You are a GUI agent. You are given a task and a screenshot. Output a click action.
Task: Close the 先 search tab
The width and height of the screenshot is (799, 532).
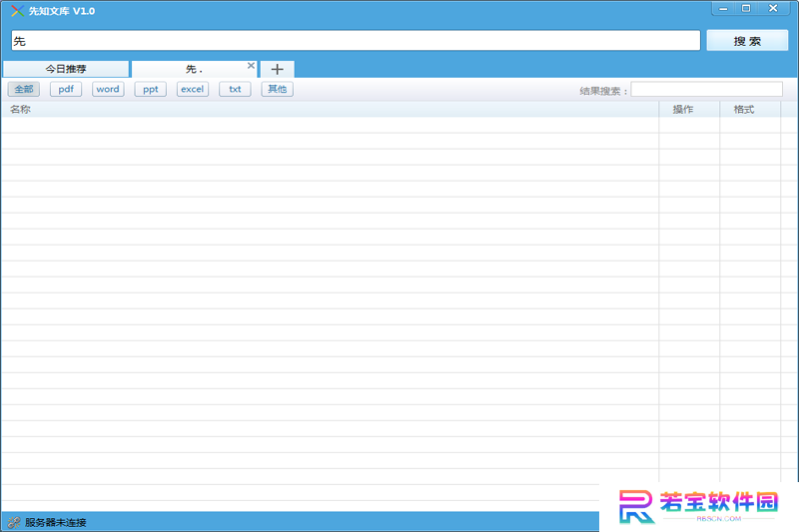[251, 66]
